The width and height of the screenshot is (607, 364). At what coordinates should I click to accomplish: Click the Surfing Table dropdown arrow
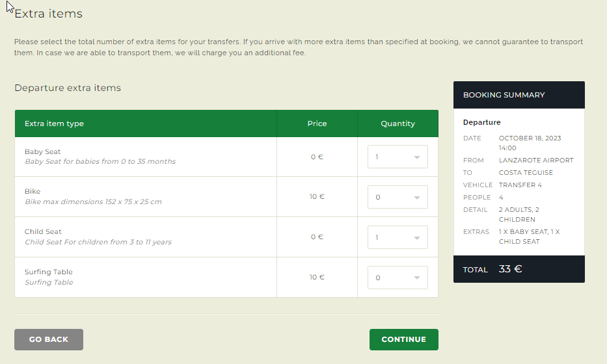[x=417, y=278]
